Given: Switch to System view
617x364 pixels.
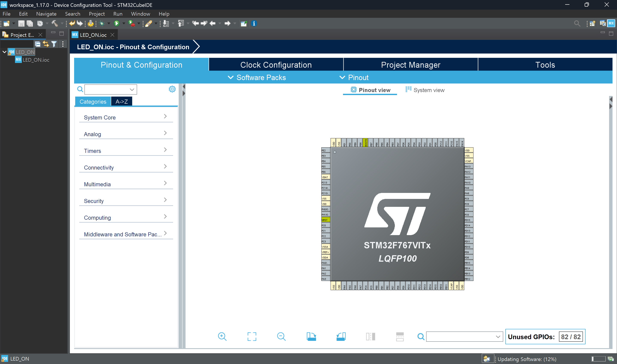Looking at the screenshot, I should 425,90.
